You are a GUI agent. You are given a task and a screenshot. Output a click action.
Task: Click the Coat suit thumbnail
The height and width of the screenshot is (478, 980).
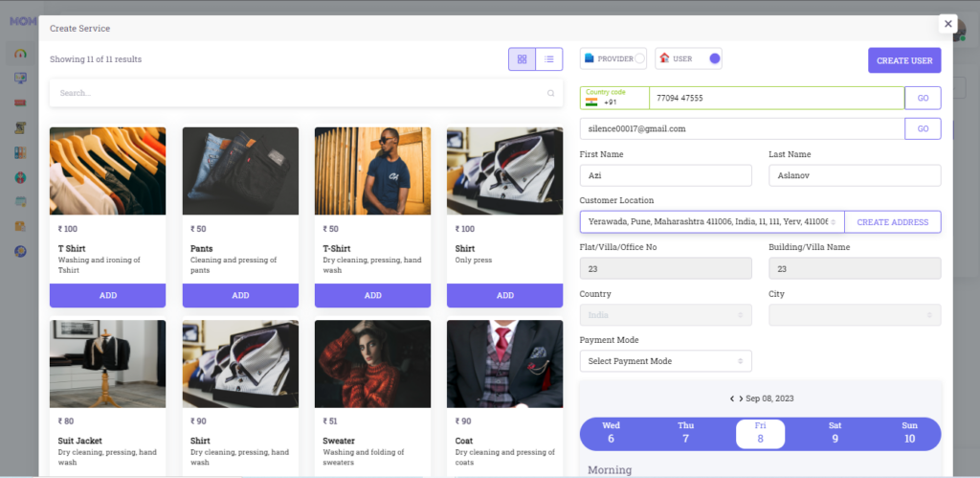(505, 364)
